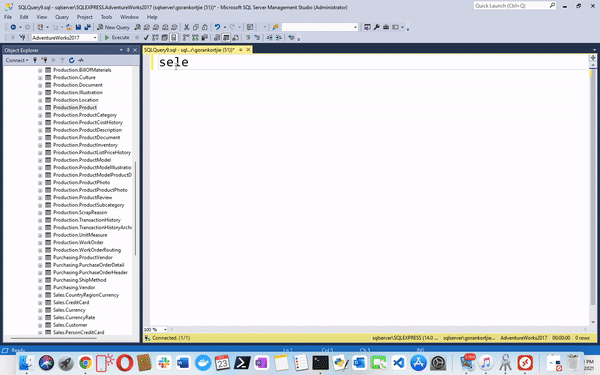The width and height of the screenshot is (600, 375).
Task: Select Production.ProductReview in the tree
Action: [83, 197]
